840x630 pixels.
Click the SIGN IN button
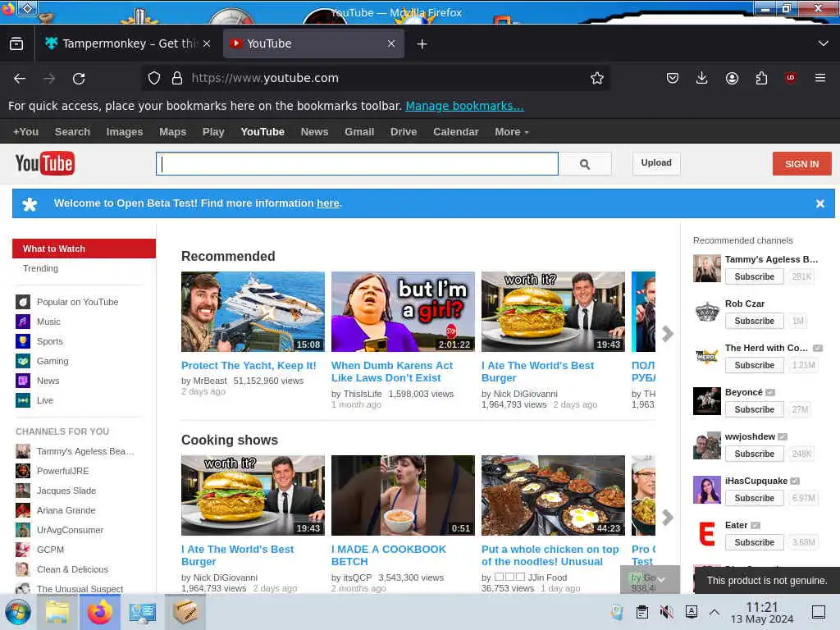click(x=802, y=164)
